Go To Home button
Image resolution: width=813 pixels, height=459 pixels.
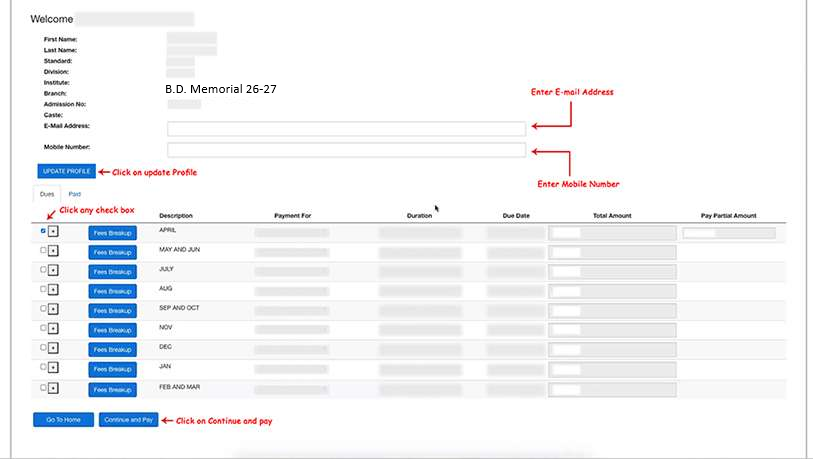click(64, 420)
